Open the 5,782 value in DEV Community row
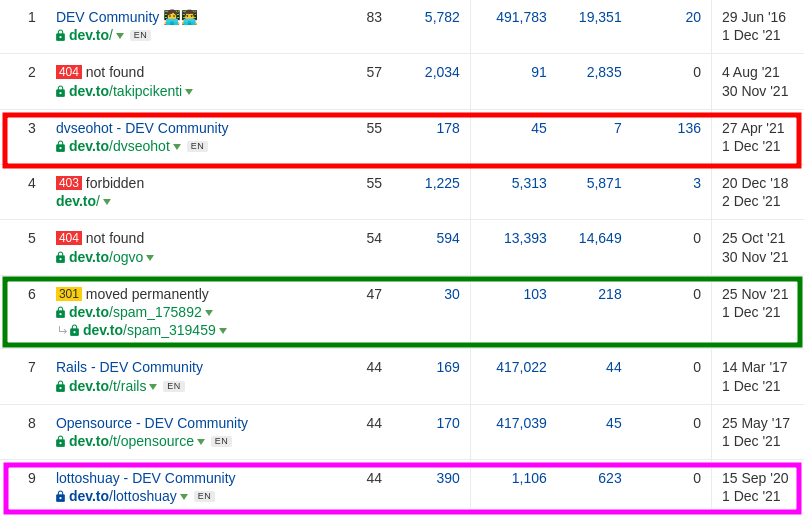Image resolution: width=804 pixels, height=515 pixels. pos(442,17)
